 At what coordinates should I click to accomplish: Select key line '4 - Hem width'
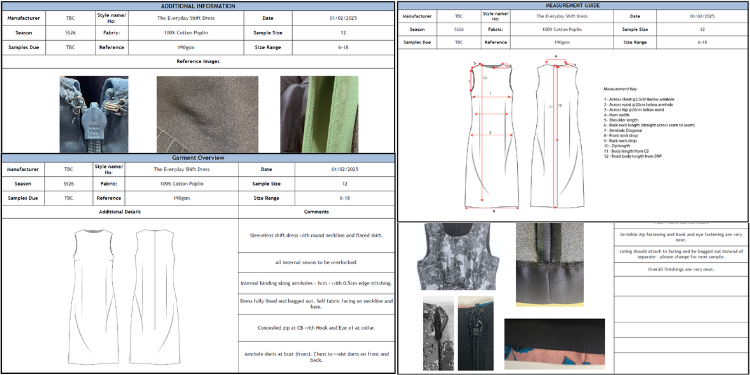616,115
